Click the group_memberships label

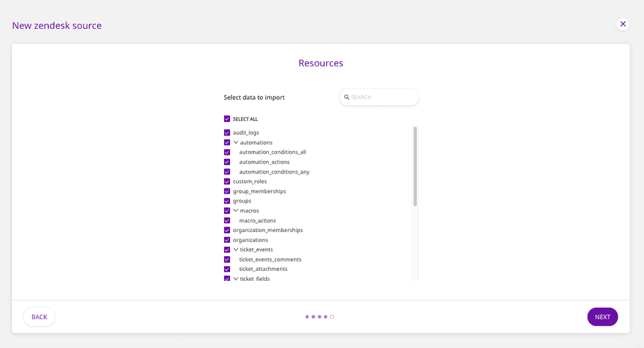(x=260, y=191)
